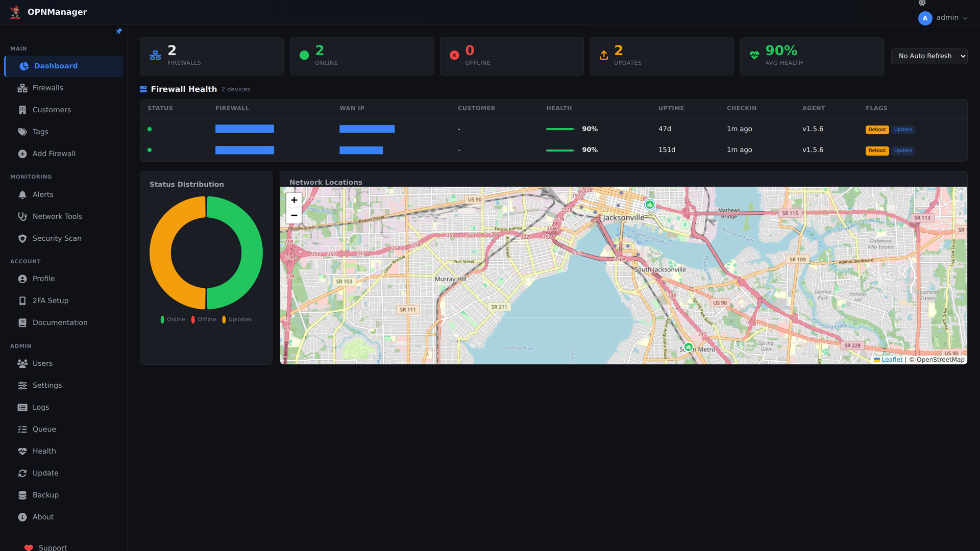
Task: Click Update flag for the 151d uptime firewall
Action: [x=903, y=151]
